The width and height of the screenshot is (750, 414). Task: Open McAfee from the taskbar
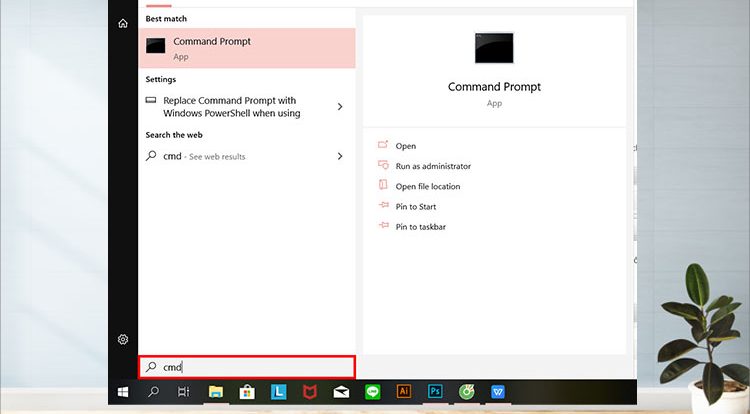click(310, 392)
